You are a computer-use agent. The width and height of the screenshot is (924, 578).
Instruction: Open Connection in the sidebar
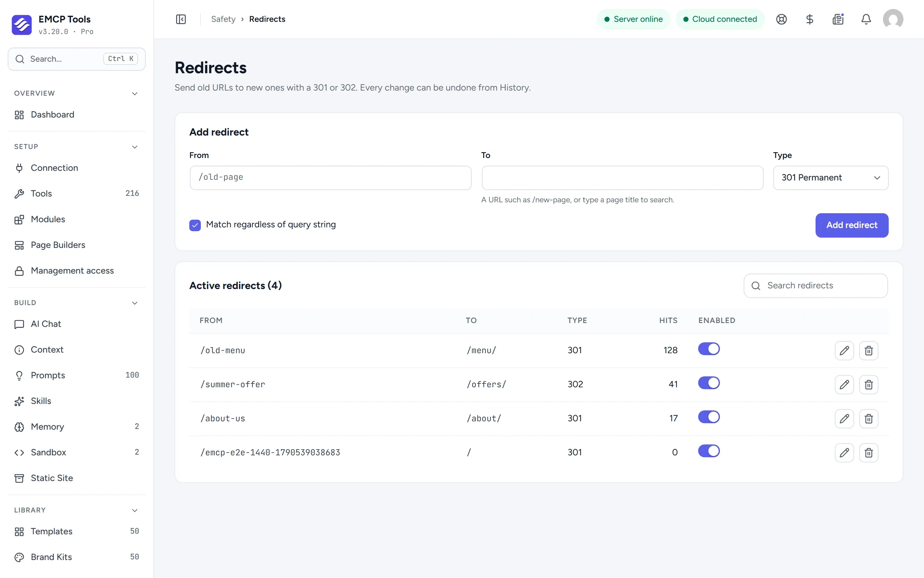point(76,168)
